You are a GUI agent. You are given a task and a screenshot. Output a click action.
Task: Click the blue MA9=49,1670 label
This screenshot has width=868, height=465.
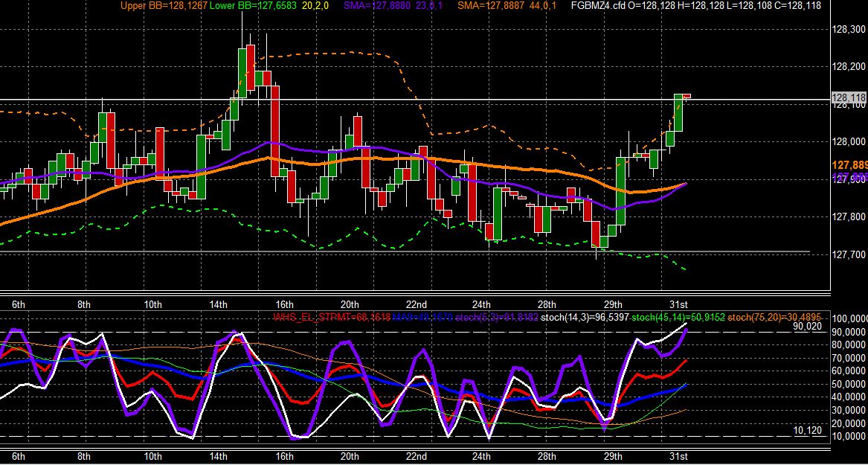(x=423, y=317)
